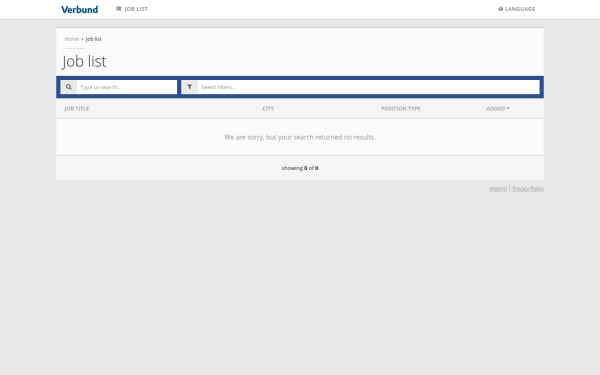Image resolution: width=600 pixels, height=375 pixels.
Task: Click the Job list page heading
Action: click(x=84, y=61)
